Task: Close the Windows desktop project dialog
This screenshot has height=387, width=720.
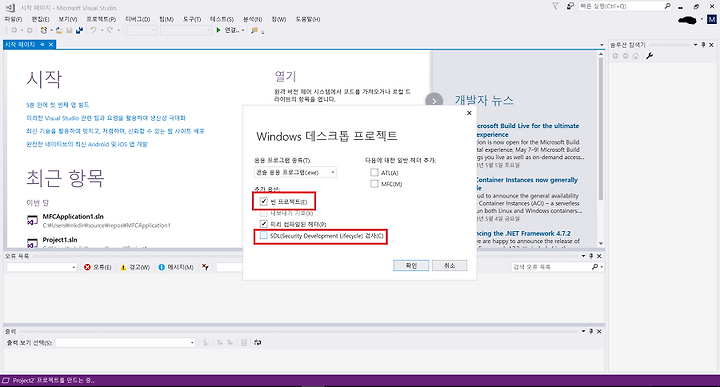Action: pos(469,113)
